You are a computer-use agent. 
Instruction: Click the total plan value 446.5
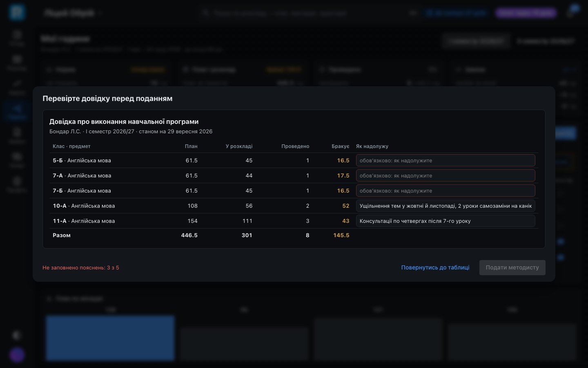[189, 235]
